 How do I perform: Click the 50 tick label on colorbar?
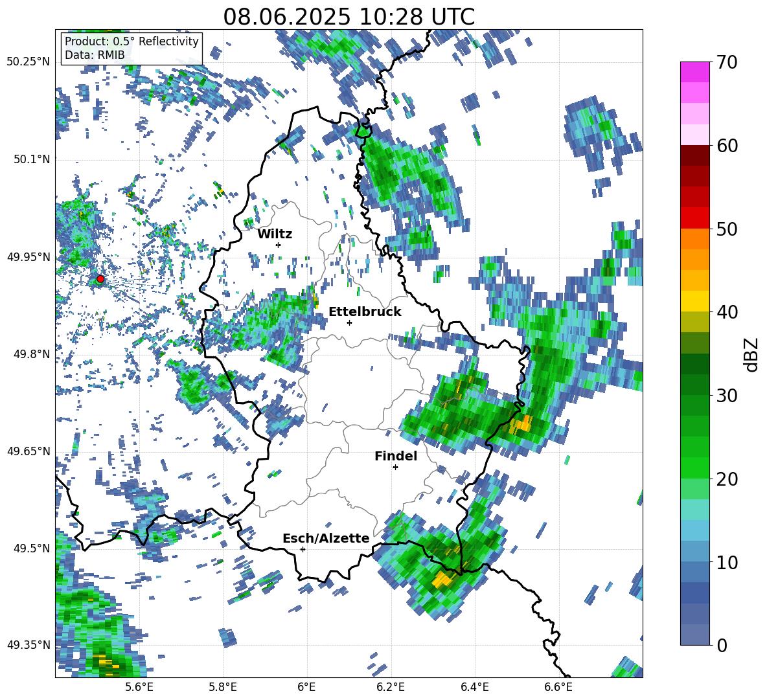click(726, 229)
